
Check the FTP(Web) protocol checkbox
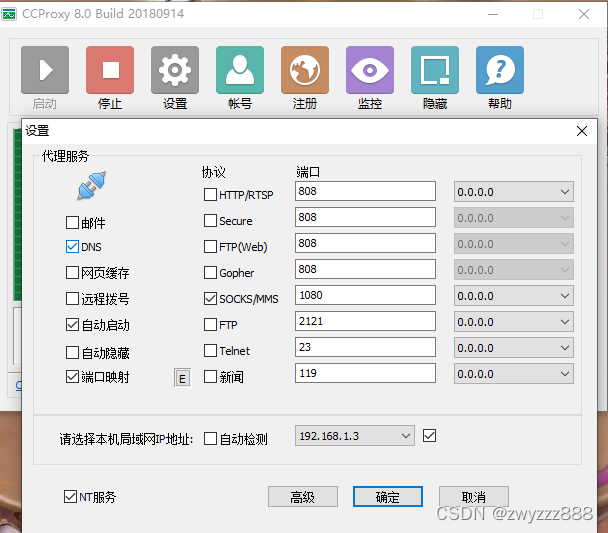click(x=210, y=247)
